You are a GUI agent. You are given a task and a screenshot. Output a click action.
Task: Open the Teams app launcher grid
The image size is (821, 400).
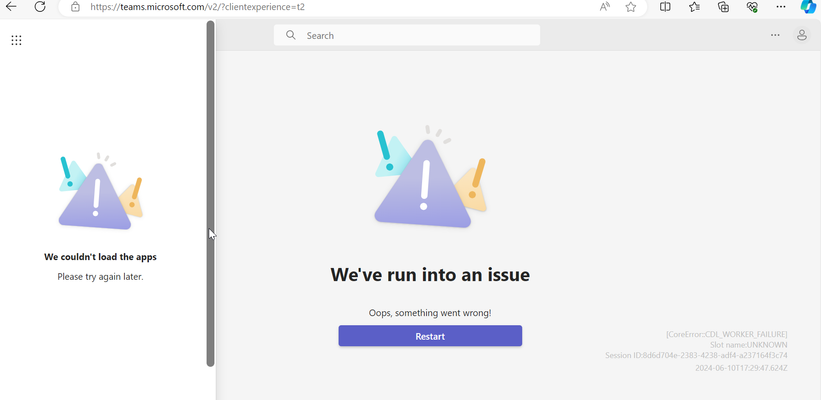click(16, 40)
